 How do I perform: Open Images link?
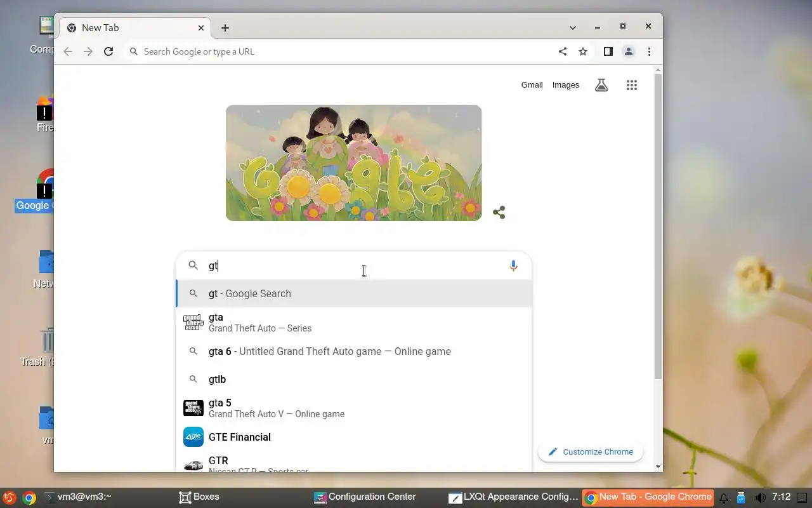565,85
